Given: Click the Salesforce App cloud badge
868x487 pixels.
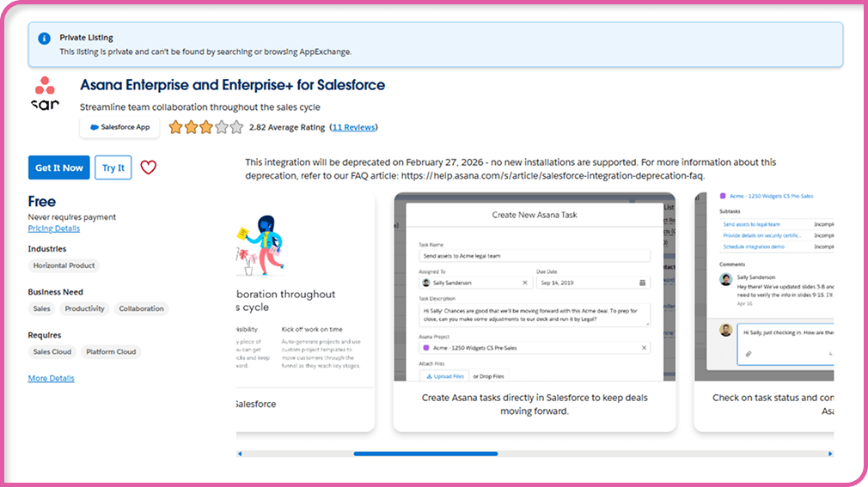Looking at the screenshot, I should (119, 127).
